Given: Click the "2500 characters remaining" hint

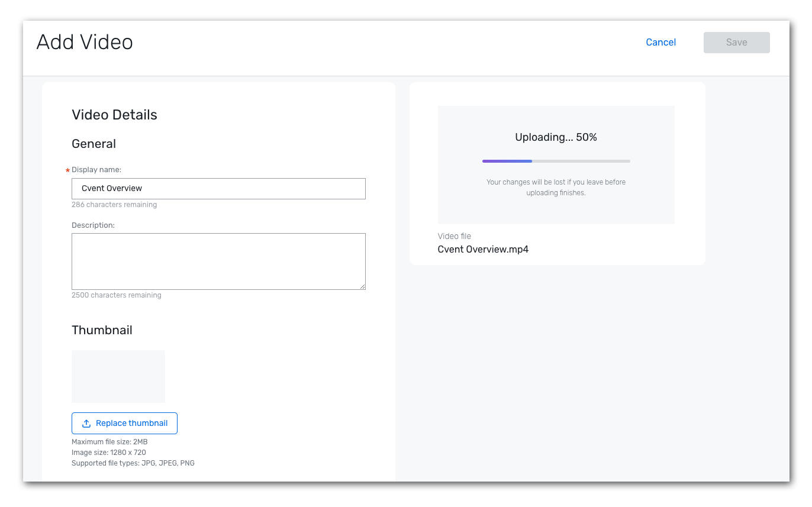Looking at the screenshot, I should pyautogui.click(x=116, y=295).
